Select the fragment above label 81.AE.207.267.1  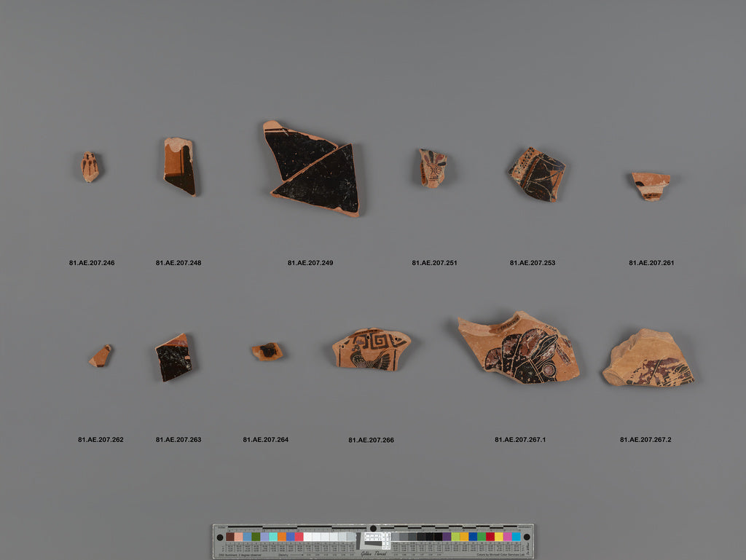[x=519, y=347]
